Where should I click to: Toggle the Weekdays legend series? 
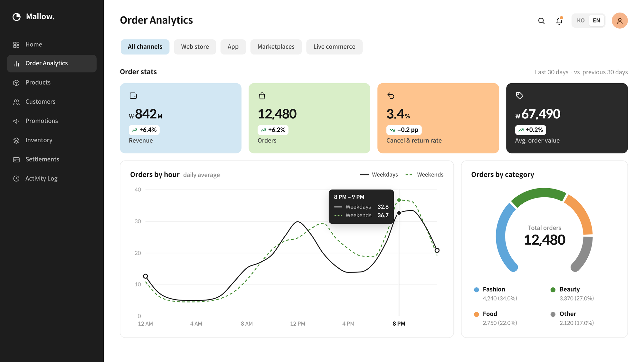pyautogui.click(x=379, y=175)
